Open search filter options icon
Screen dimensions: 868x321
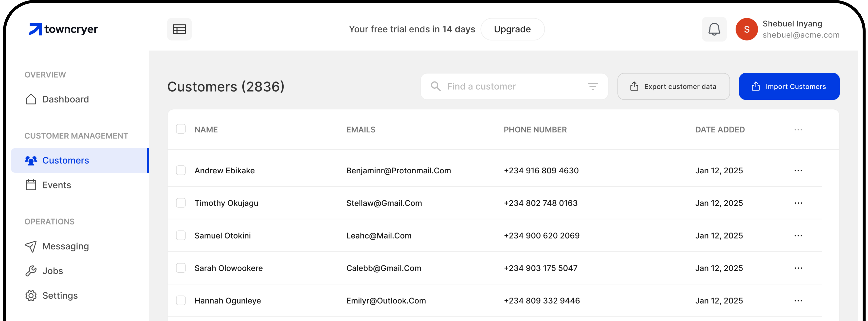[x=592, y=86]
